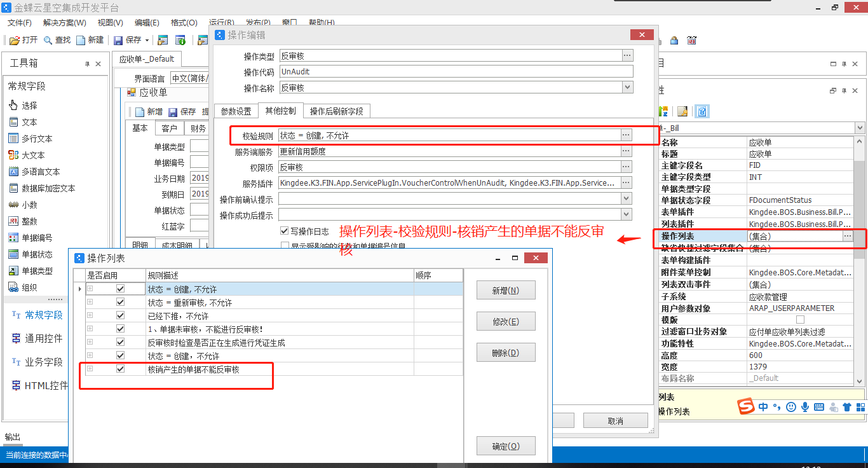Image resolution: width=868 pixels, height=468 pixels.
Task: Pick the 小数 decimal field in toolbox
Action: [x=23, y=205]
